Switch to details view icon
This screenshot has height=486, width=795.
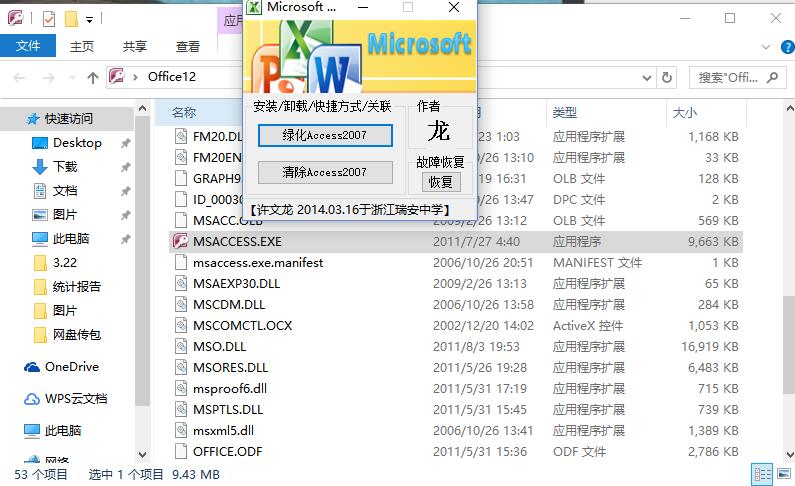click(762, 475)
